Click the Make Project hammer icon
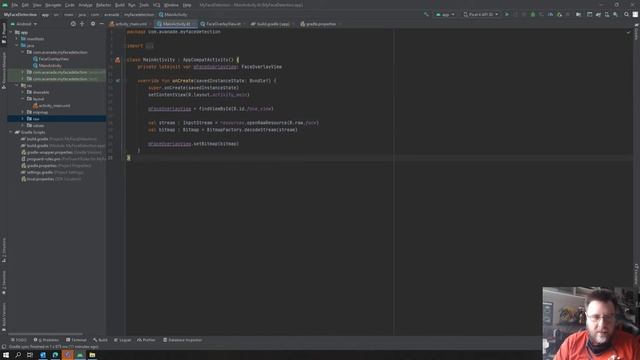 (x=427, y=14)
